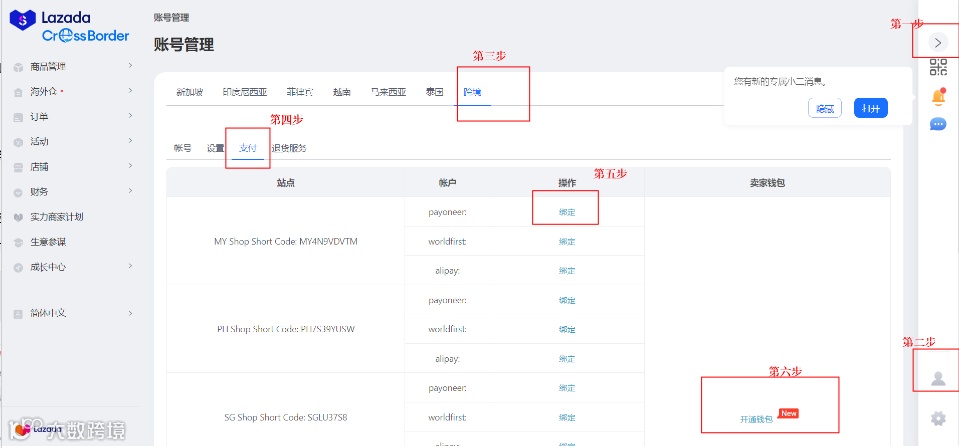Switch to the 泰国 tab

point(434,92)
